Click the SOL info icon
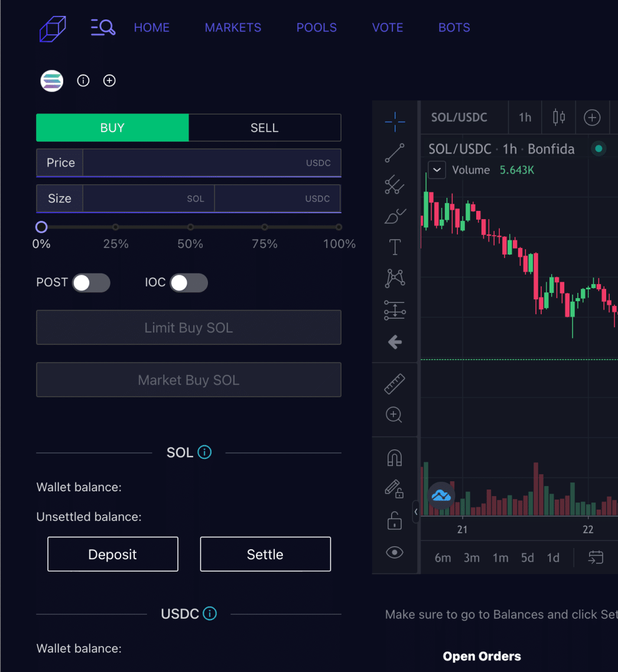This screenshot has height=672, width=618. pyautogui.click(x=204, y=452)
